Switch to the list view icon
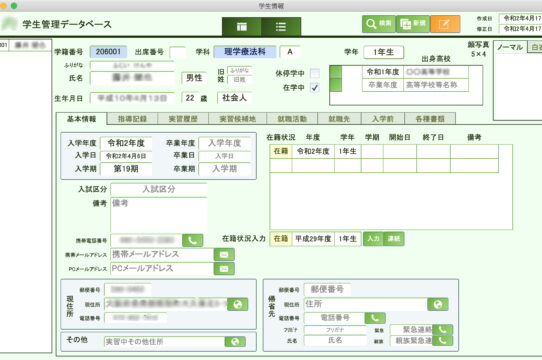 [281, 27]
